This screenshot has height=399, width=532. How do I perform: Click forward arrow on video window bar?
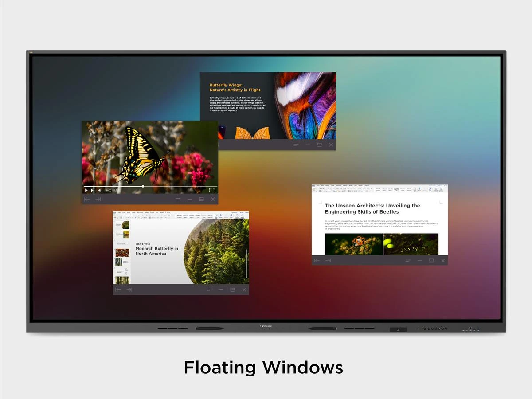[x=98, y=199]
